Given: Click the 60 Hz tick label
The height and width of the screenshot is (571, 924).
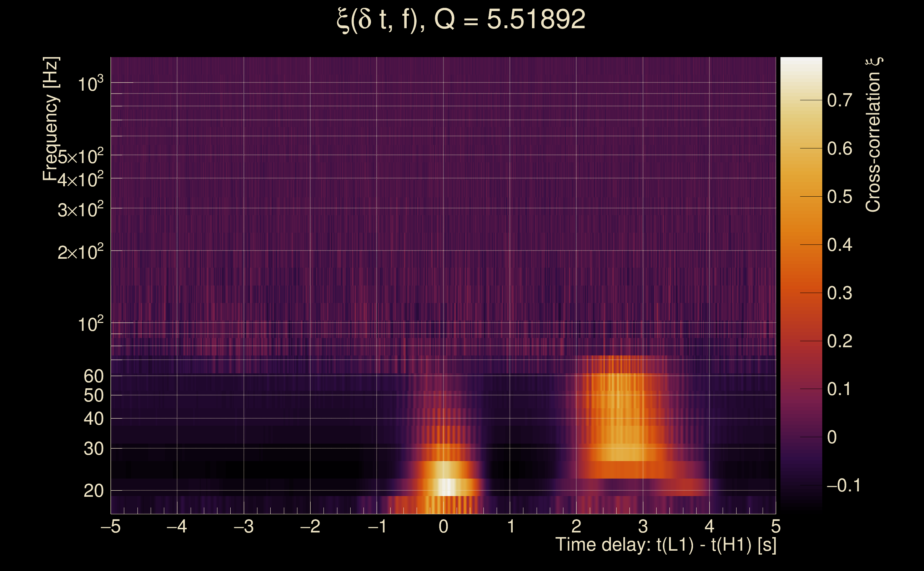Looking at the screenshot, I should pos(93,376).
